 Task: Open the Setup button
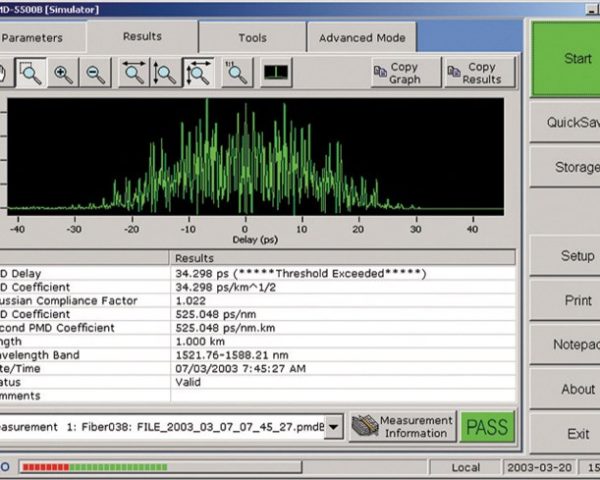566,256
